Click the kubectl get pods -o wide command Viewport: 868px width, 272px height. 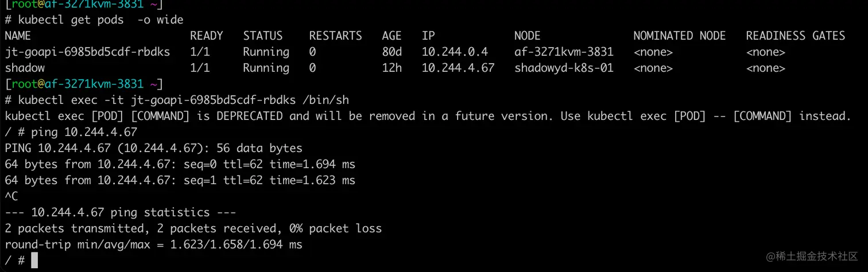point(94,20)
